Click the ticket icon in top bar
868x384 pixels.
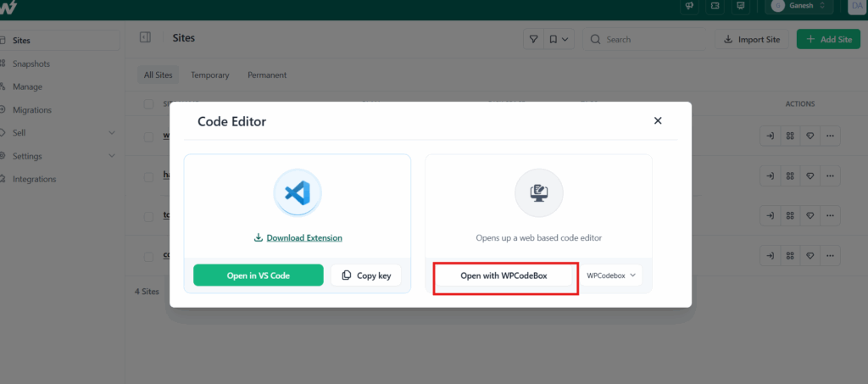715,6
